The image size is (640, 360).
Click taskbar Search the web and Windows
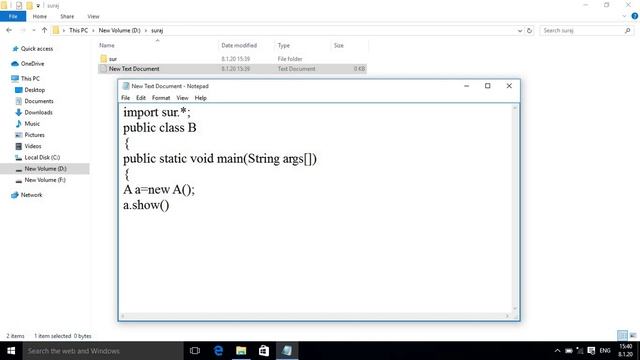click(103, 351)
